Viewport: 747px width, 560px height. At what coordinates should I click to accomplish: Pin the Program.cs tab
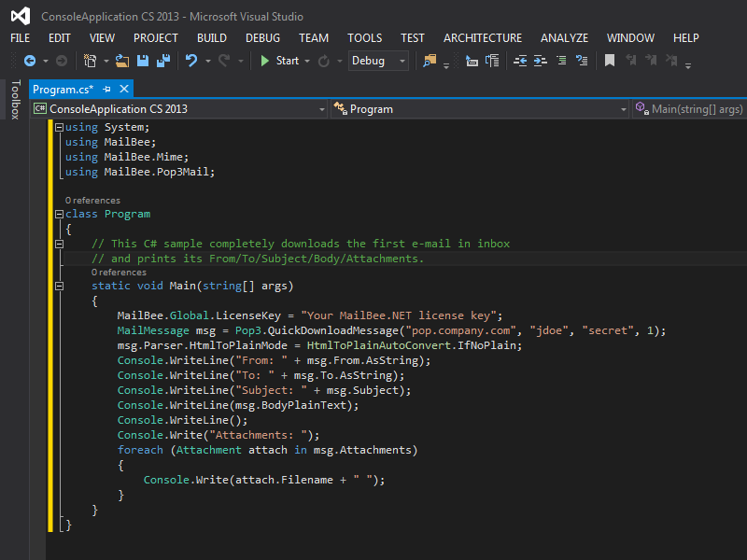[x=107, y=89]
